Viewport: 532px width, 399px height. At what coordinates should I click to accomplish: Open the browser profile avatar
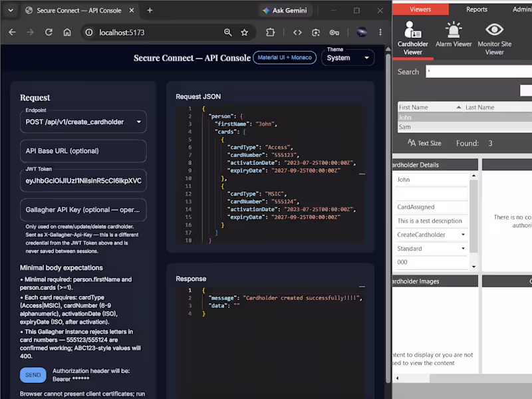[362, 32]
